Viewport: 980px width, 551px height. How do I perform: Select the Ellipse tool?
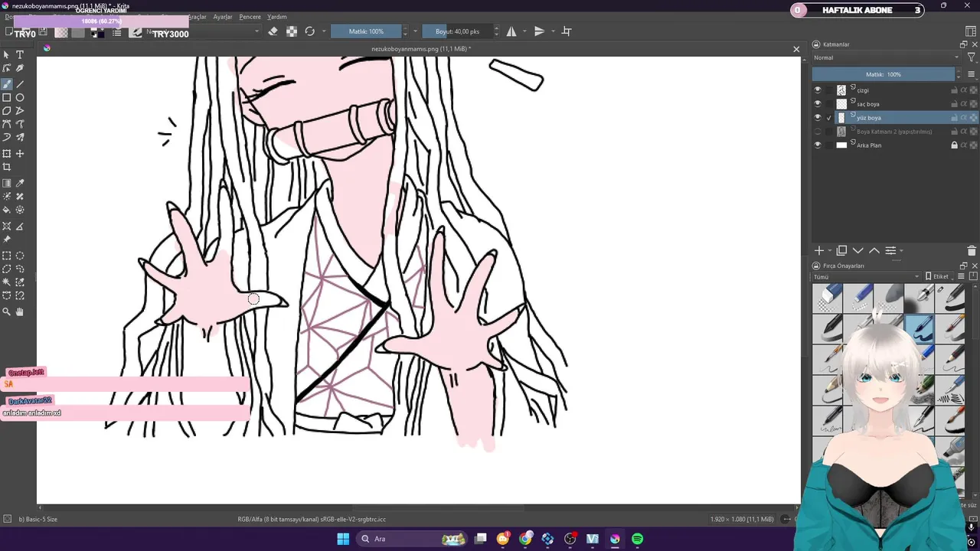pyautogui.click(x=20, y=98)
